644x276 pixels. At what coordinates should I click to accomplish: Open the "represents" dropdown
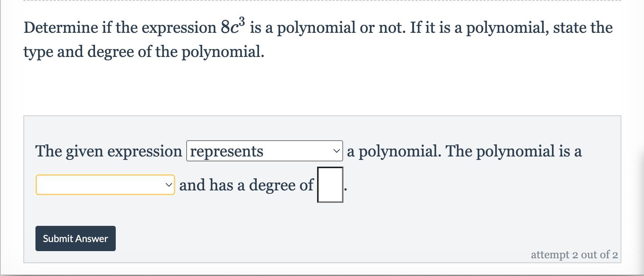click(x=264, y=151)
